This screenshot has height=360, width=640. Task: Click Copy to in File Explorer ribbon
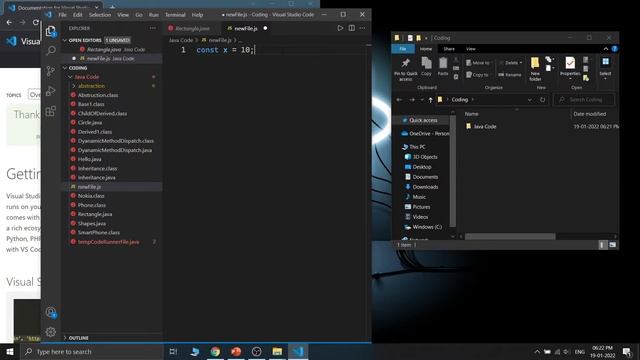pyautogui.click(x=477, y=75)
